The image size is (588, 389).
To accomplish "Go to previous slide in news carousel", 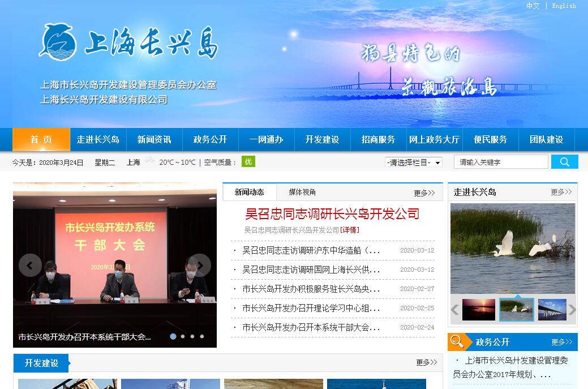I will [x=30, y=265].
